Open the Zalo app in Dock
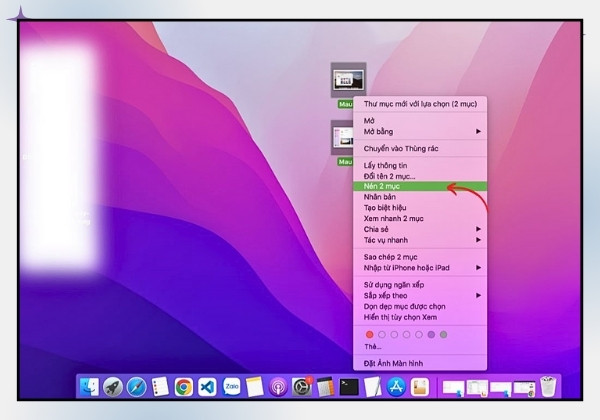Viewport: 600px width, 420px height. [231, 387]
